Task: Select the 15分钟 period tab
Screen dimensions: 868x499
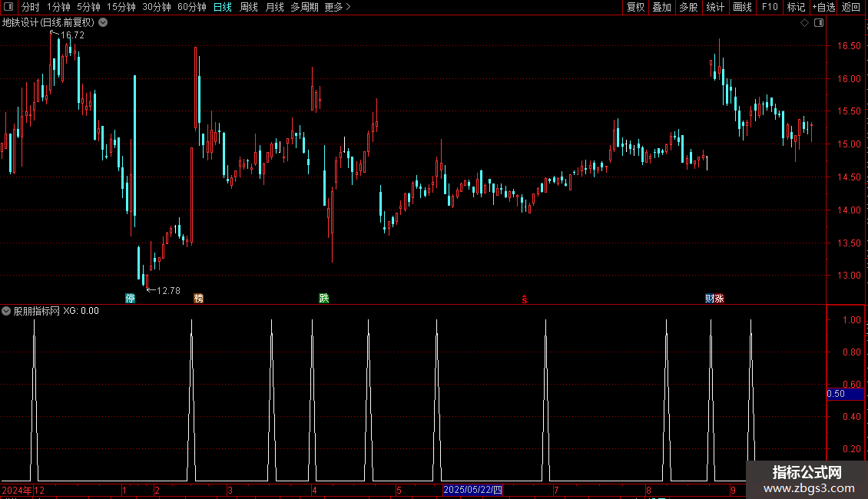Action: point(121,7)
